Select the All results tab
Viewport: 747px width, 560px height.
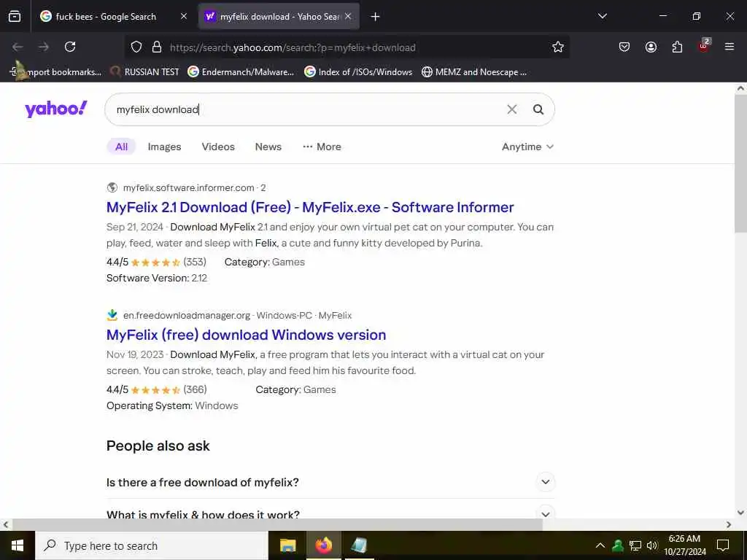tap(122, 147)
